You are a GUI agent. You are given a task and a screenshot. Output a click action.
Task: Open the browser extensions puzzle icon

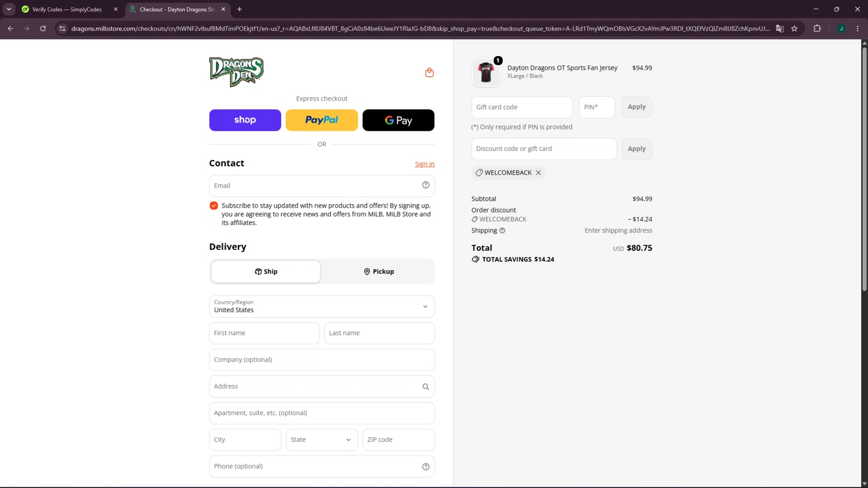(817, 28)
